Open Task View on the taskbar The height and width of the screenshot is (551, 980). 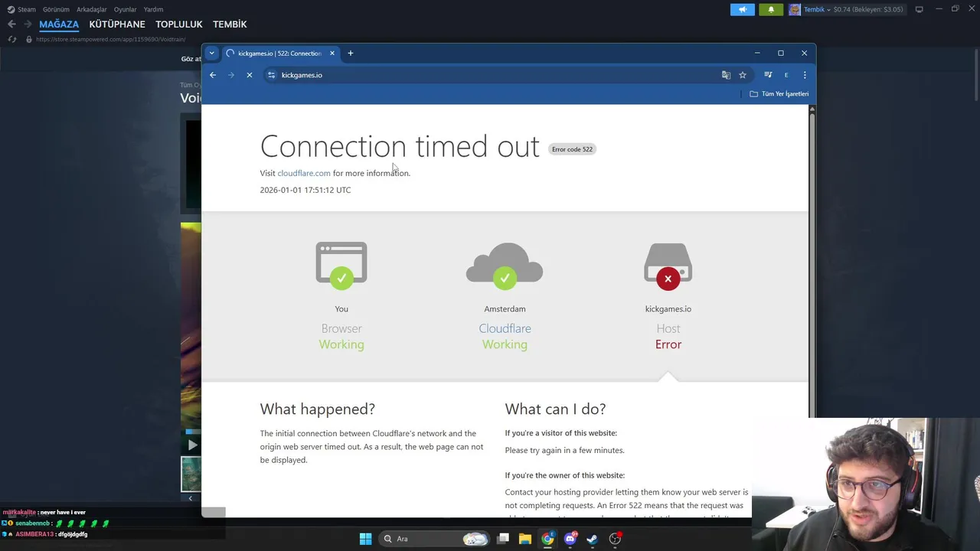coord(503,539)
